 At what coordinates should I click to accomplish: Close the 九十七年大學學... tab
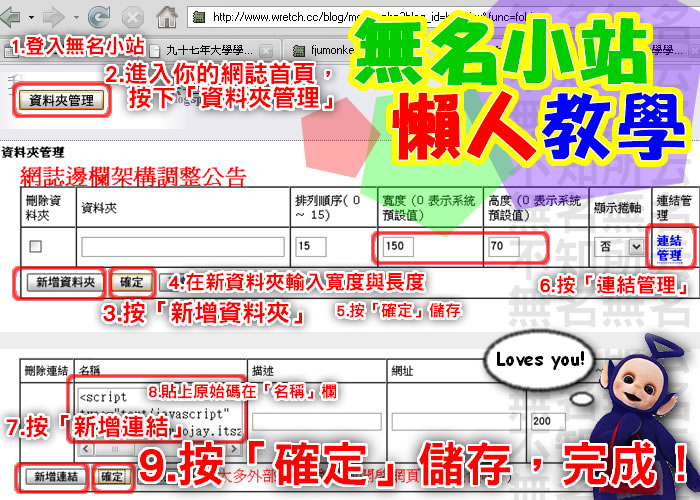[266, 50]
